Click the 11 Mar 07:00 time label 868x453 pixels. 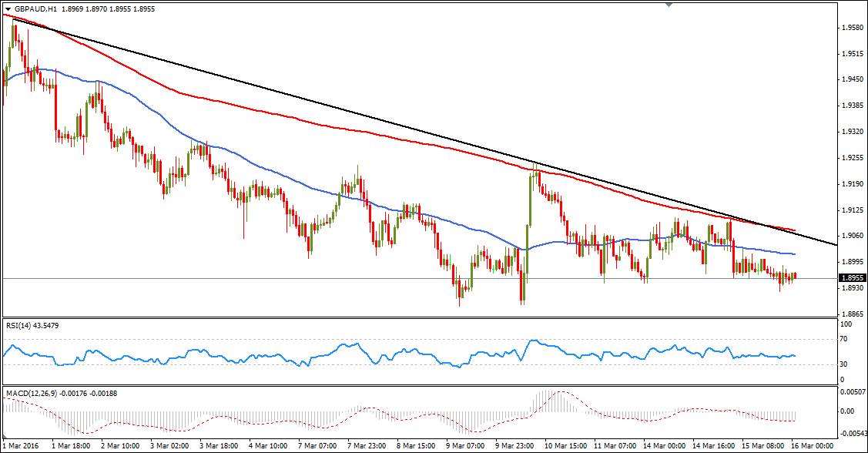coord(615,446)
